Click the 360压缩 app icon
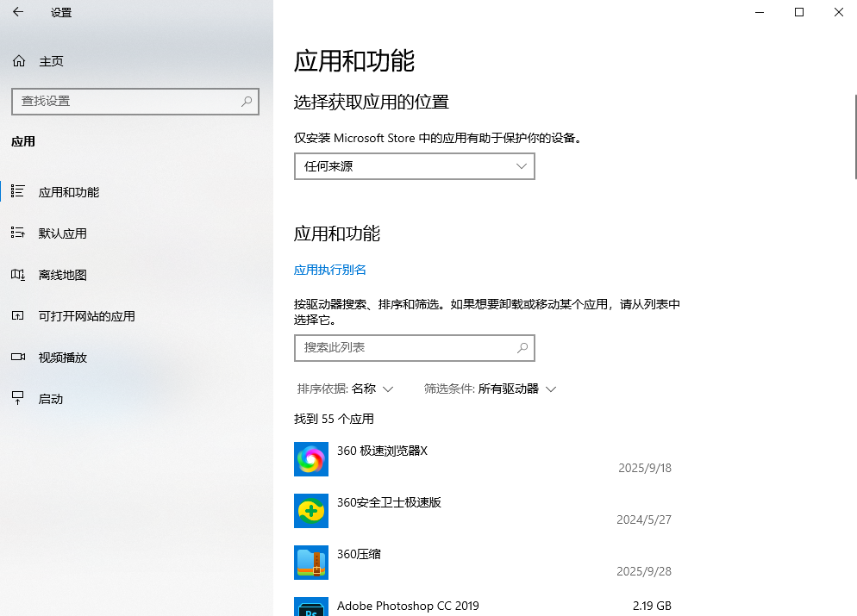The width and height of the screenshot is (857, 616). (x=310, y=563)
